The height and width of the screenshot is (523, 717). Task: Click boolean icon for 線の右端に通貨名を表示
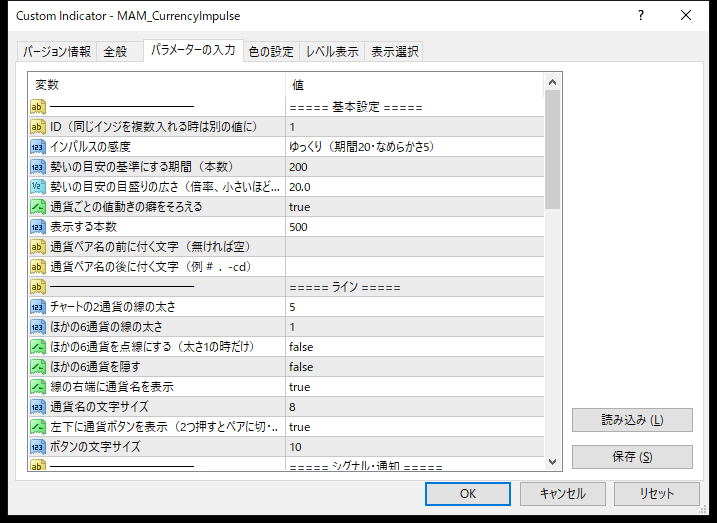pos(38,387)
